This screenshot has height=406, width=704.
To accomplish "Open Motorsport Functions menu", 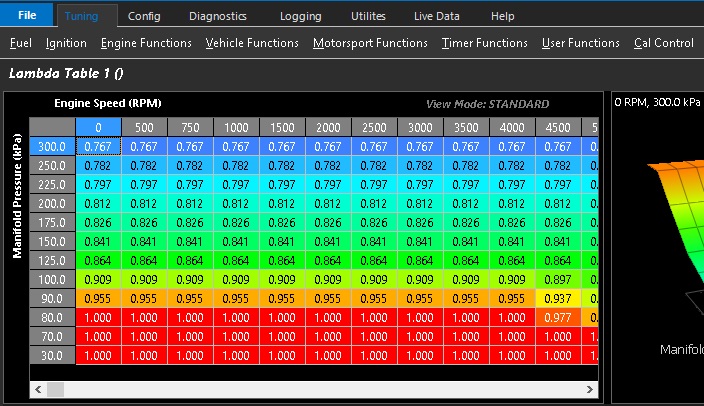I will (x=370, y=43).
